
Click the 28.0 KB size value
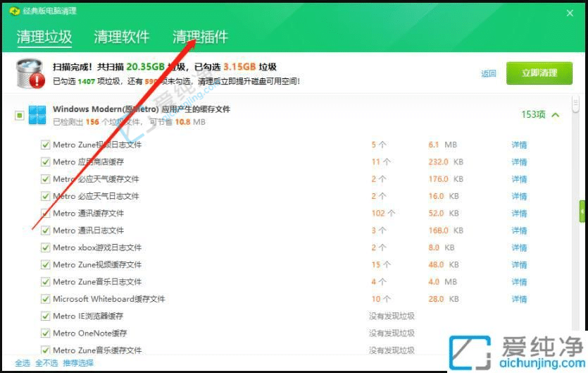click(444, 299)
